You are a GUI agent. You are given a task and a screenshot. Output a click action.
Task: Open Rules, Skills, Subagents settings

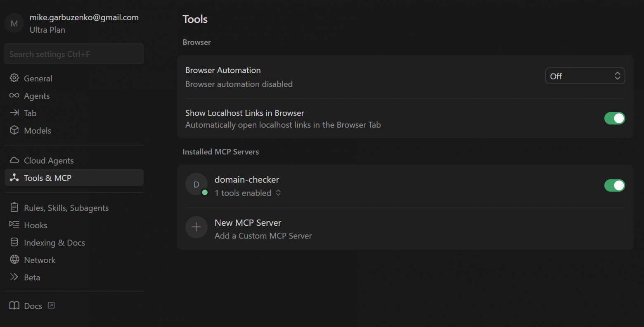(x=66, y=208)
